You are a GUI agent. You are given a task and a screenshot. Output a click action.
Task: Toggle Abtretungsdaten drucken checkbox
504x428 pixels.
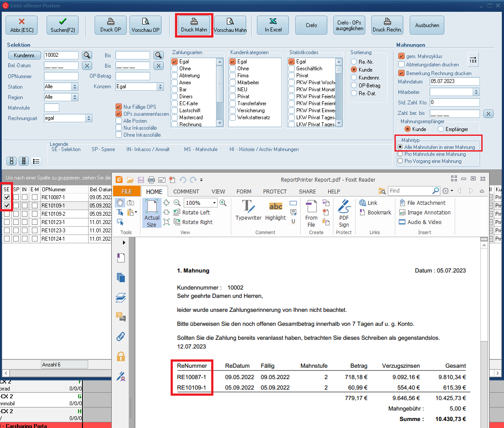pos(401,65)
